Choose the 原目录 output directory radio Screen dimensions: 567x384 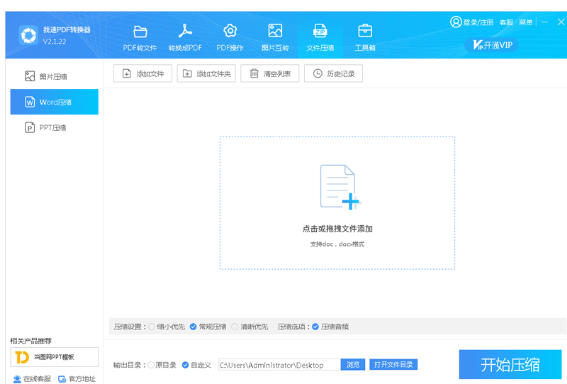151,365
